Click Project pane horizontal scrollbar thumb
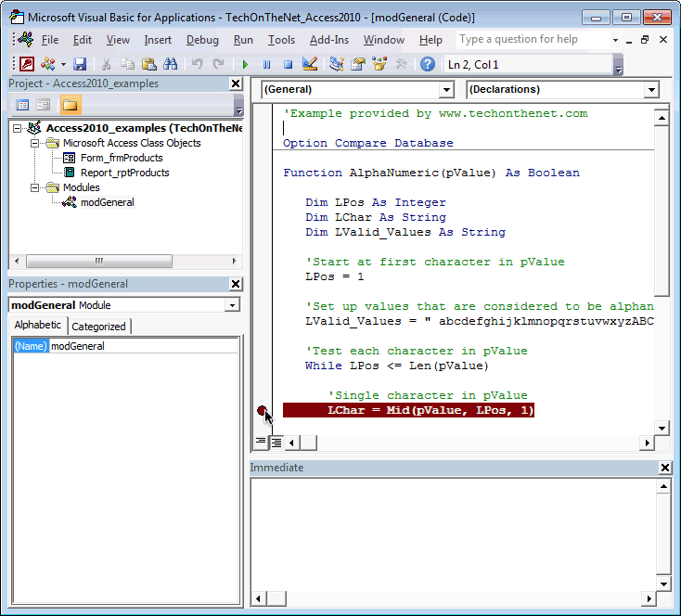 (x=99, y=261)
